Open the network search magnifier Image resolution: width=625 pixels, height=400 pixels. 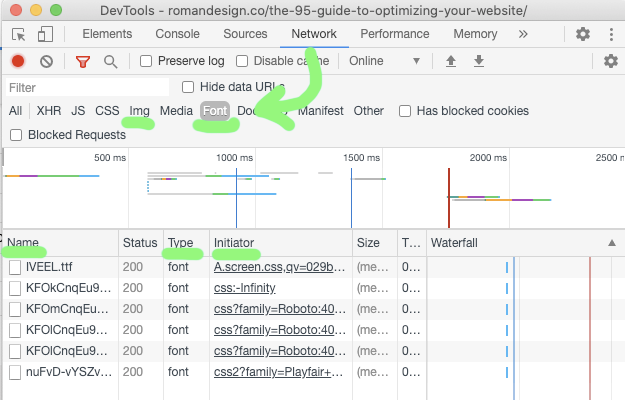(x=110, y=61)
